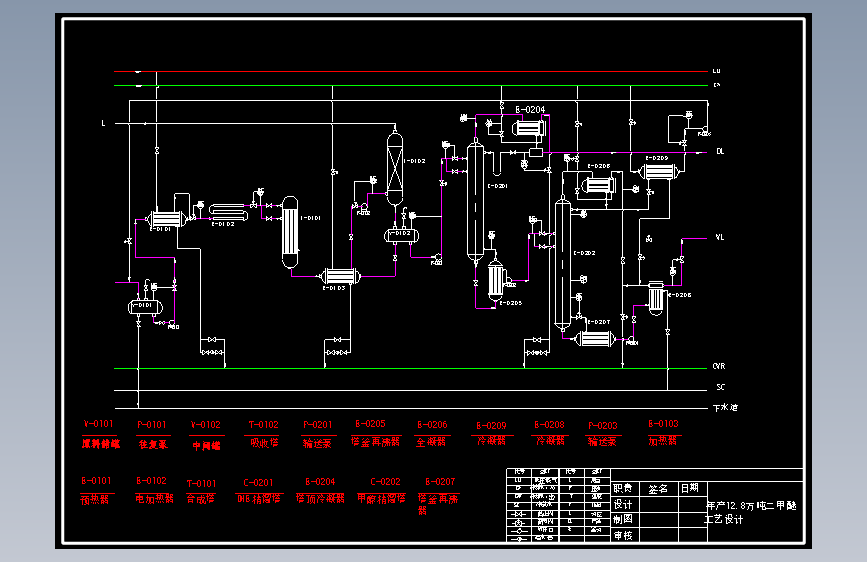This screenshot has height=562, width=867.
Task: Click the 制图 row in title block
Action: pos(623,519)
